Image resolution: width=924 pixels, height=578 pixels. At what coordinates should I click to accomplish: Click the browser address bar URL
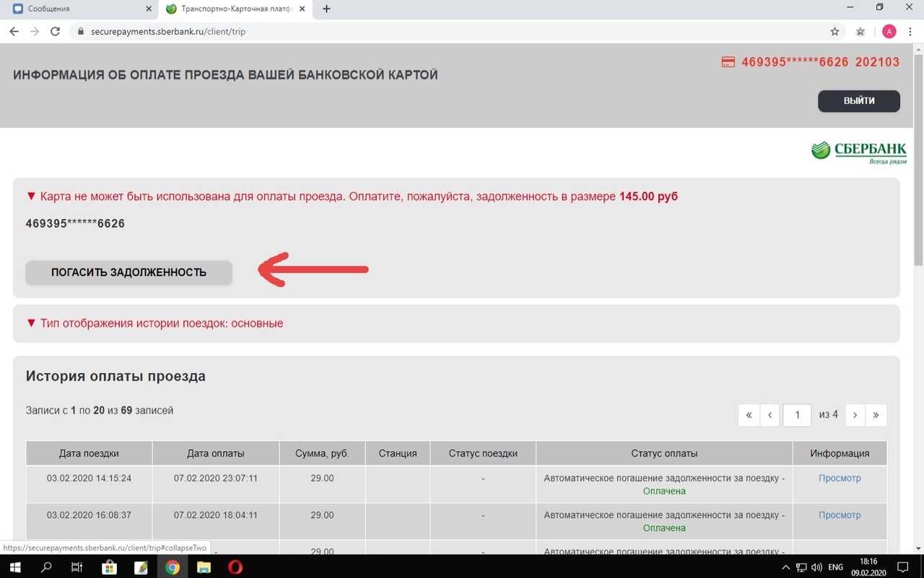point(167,32)
